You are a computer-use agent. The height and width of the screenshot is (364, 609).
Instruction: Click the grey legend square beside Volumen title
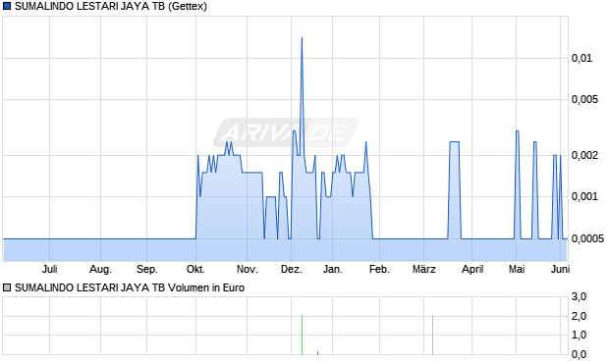pyautogui.click(x=7, y=287)
